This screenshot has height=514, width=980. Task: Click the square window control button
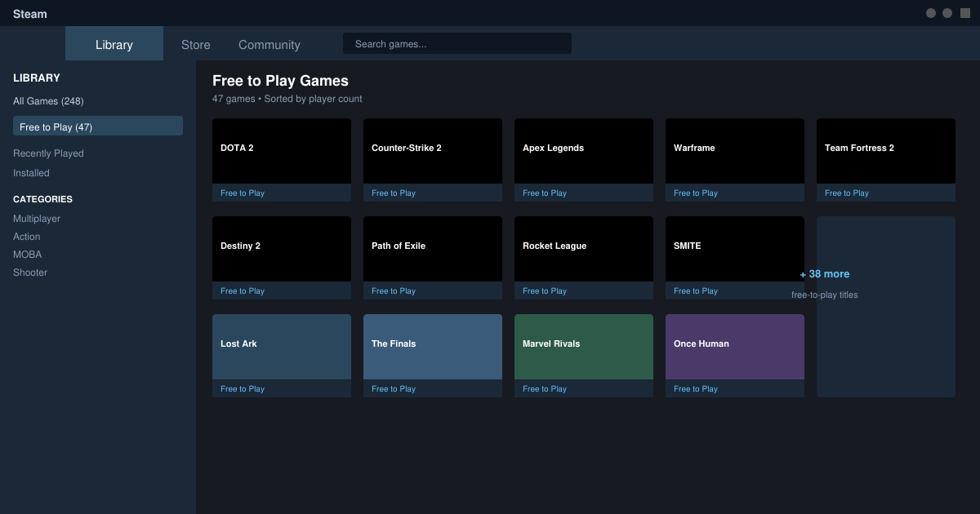tap(965, 13)
